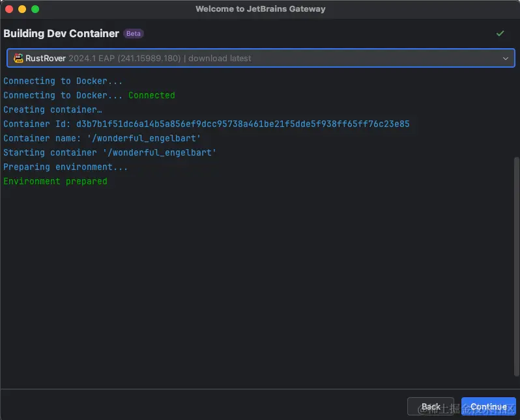Click the red close window button

pos(9,9)
